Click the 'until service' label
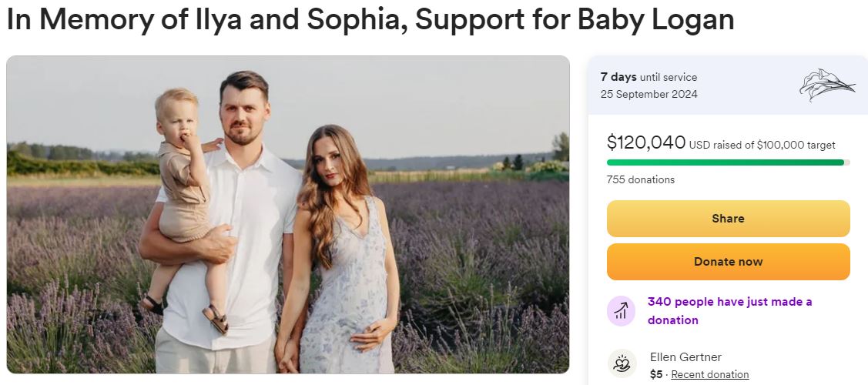This screenshot has height=385, width=868. (x=669, y=77)
